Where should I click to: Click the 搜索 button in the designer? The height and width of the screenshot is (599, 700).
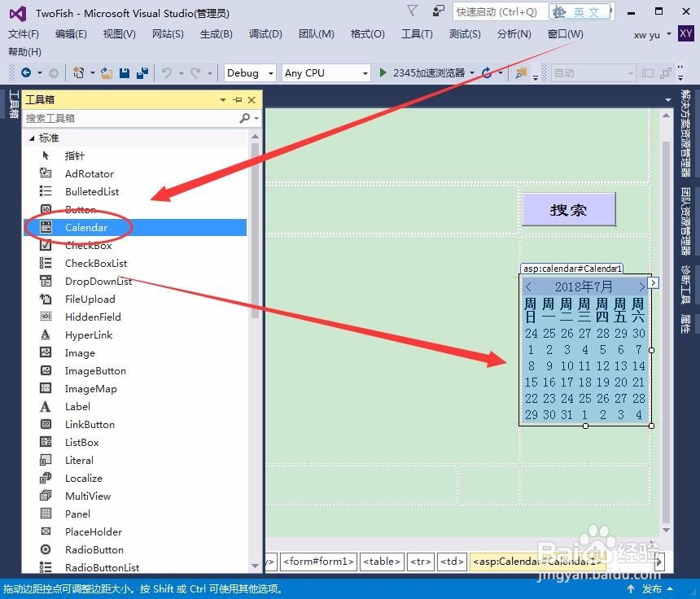[x=569, y=209]
